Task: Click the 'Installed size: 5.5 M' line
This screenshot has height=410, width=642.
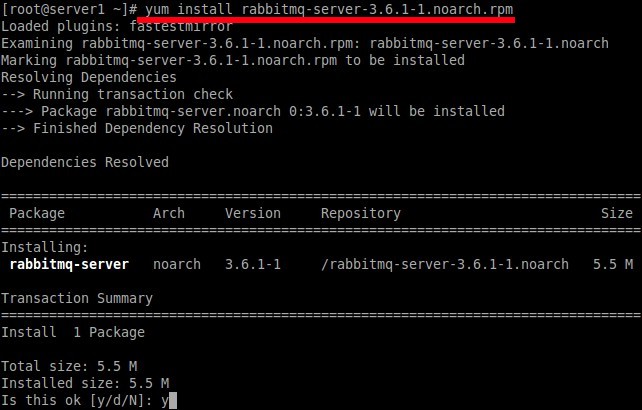Action: pos(85,383)
